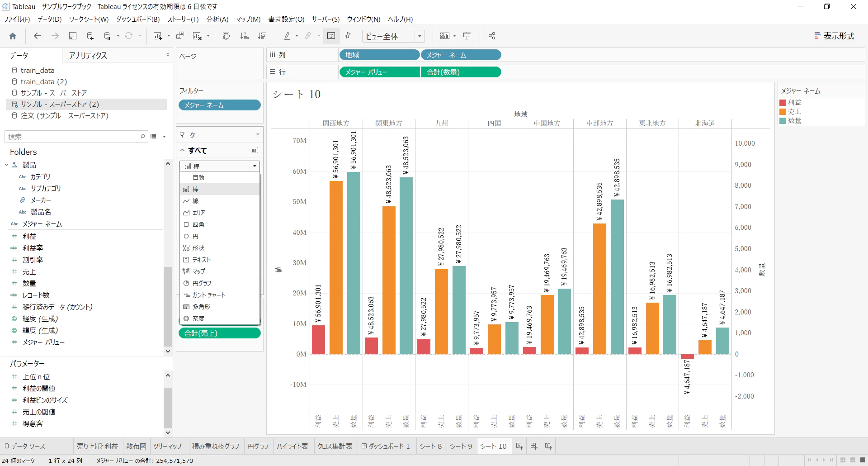Open the データ pane tab options dropdown

click(x=168, y=55)
